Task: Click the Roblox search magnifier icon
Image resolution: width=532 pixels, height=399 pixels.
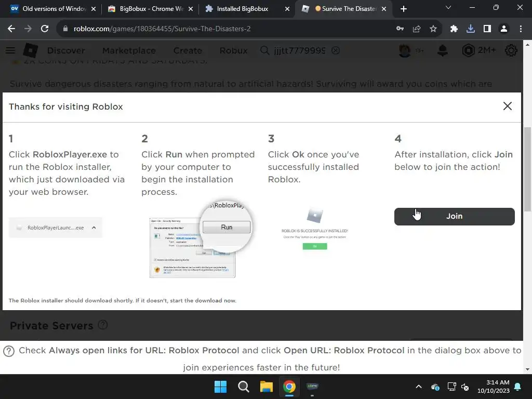Action: pyautogui.click(x=264, y=50)
